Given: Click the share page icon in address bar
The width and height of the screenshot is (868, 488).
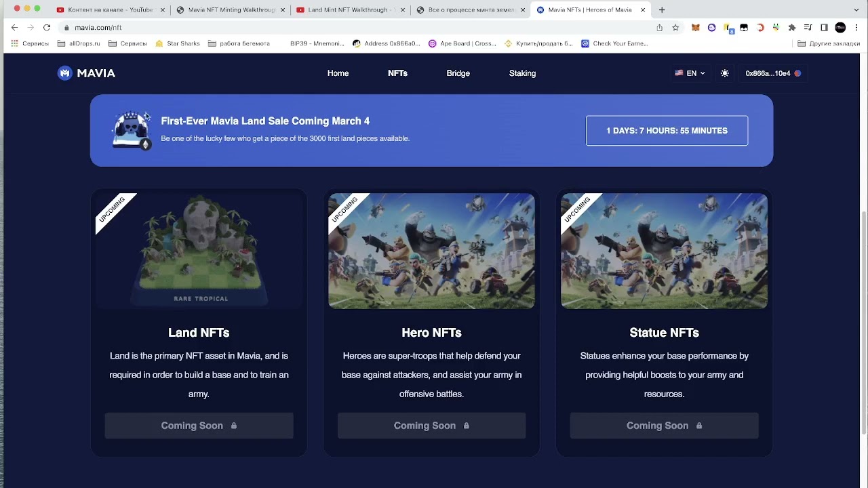Looking at the screenshot, I should pyautogui.click(x=659, y=28).
